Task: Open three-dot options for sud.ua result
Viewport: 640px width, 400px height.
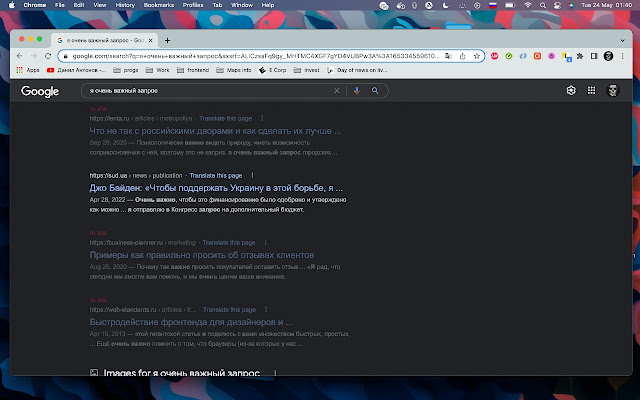Action: [252, 175]
